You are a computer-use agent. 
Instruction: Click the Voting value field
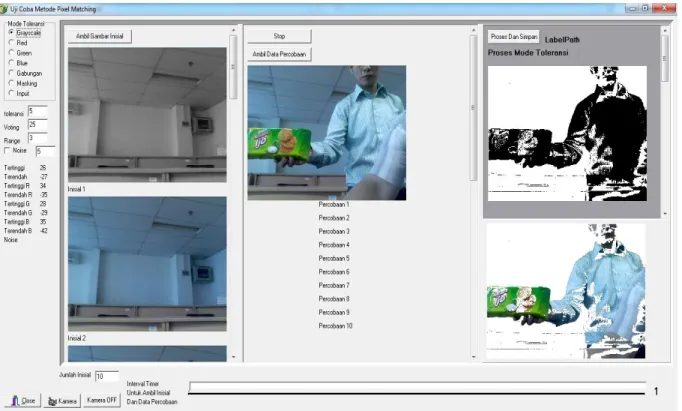(x=37, y=125)
